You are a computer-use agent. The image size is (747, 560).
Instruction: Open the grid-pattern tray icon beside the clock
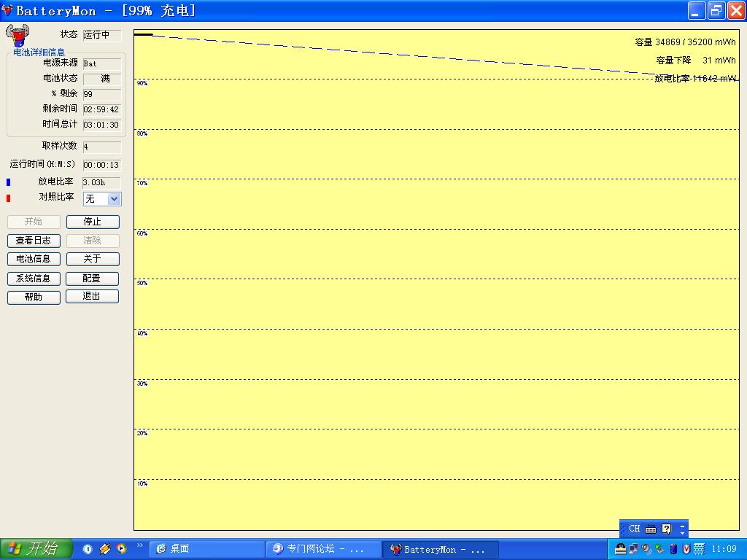(x=699, y=549)
